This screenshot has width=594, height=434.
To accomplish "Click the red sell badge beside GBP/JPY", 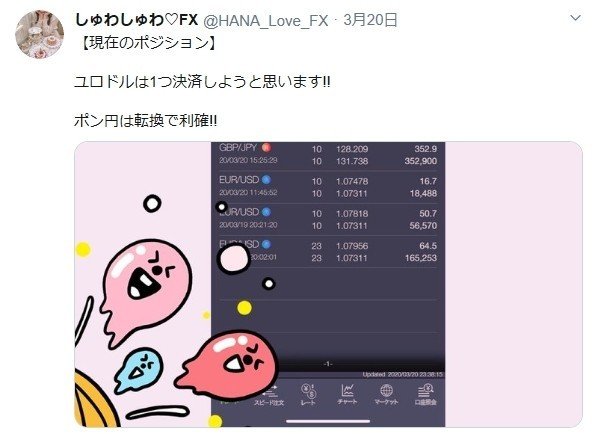I will pyautogui.click(x=266, y=147).
